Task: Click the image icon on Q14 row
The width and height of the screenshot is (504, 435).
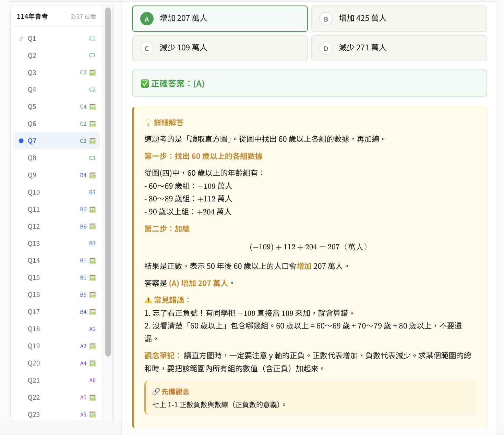Action: pyautogui.click(x=93, y=261)
